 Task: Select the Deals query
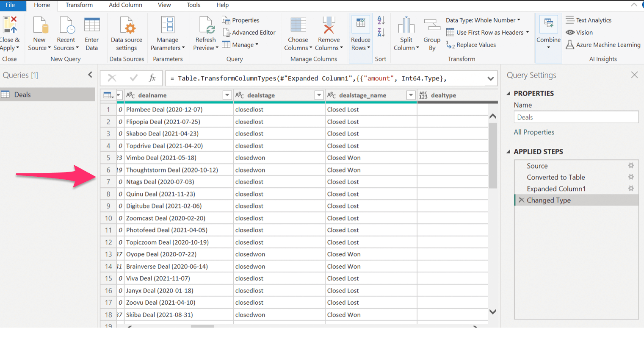[47, 95]
